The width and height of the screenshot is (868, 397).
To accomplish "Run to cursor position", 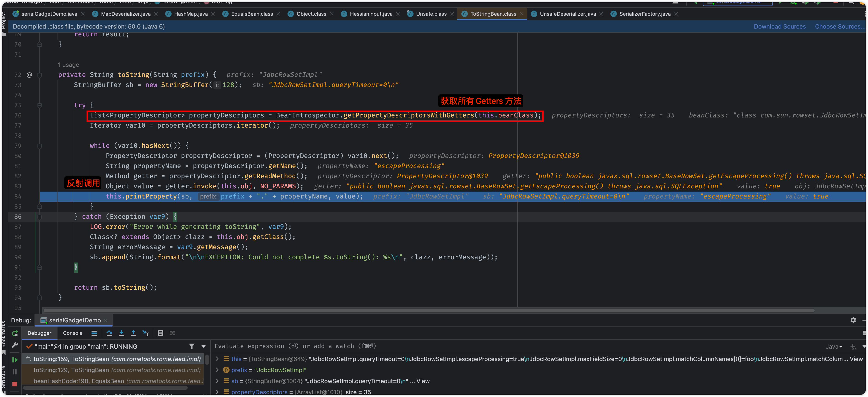I will pos(146,333).
